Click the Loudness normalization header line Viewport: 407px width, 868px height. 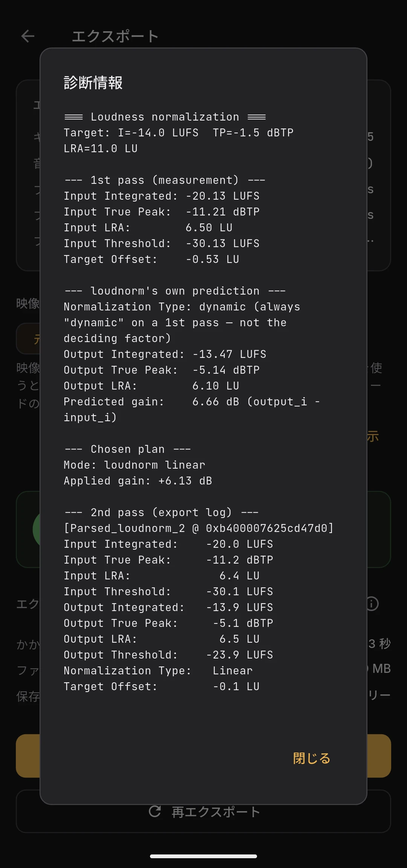click(x=165, y=117)
